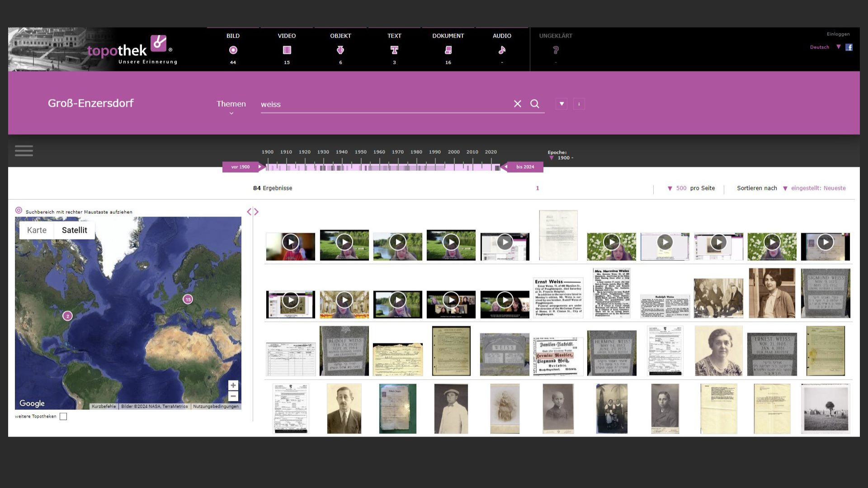Click the Einloggen link
This screenshot has height=488, width=868.
838,34
